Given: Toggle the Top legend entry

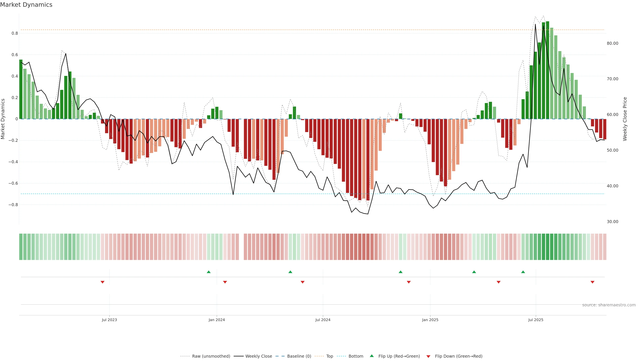Looking at the screenshot, I should tap(330, 356).
